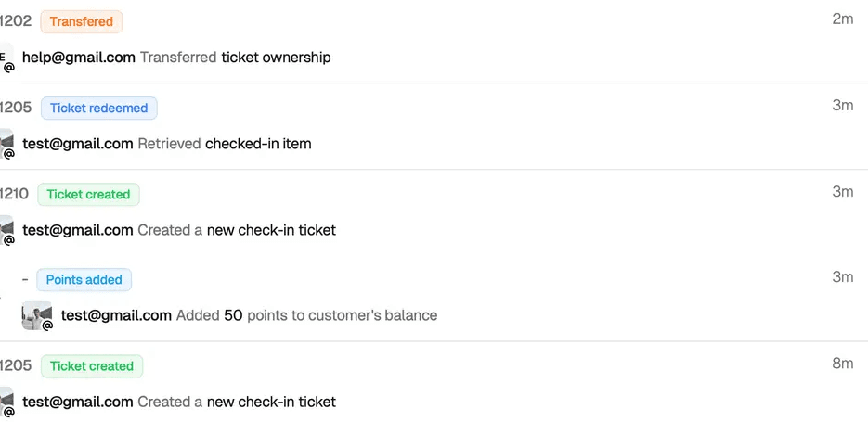The width and height of the screenshot is (868, 422).
Task: Click the 2m timestamp on the Transfered entry
Action: (843, 19)
